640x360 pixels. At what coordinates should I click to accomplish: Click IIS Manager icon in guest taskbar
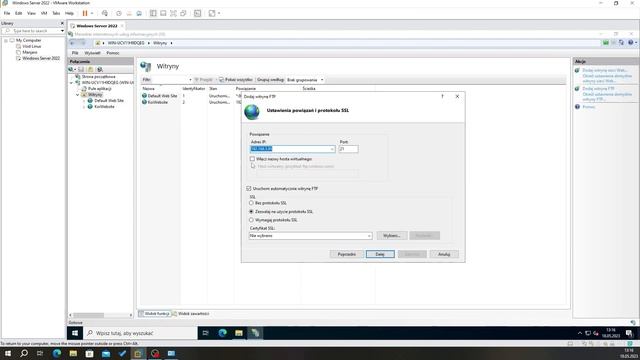tap(255, 333)
